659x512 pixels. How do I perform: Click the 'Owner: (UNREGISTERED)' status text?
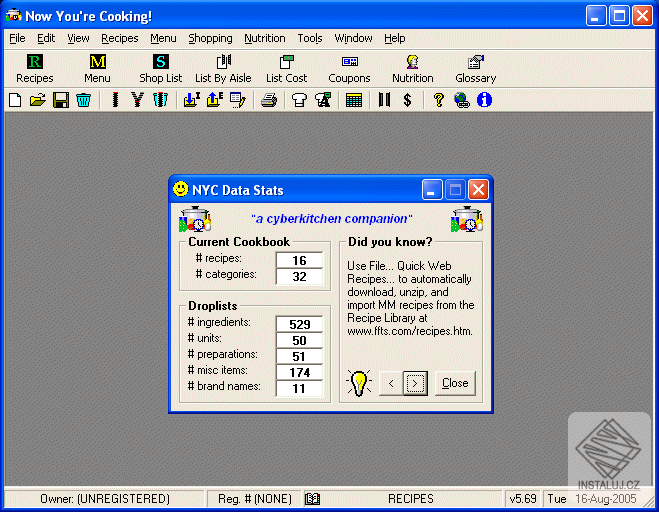105,499
